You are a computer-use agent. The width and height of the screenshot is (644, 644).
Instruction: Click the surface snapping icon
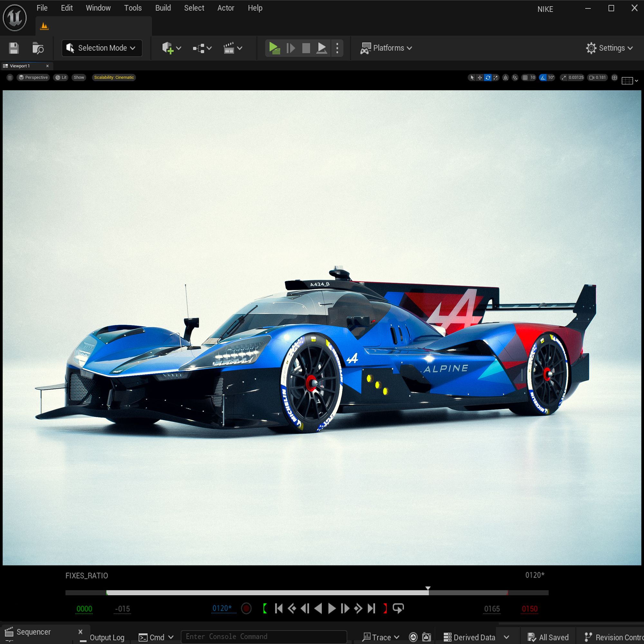(x=515, y=77)
